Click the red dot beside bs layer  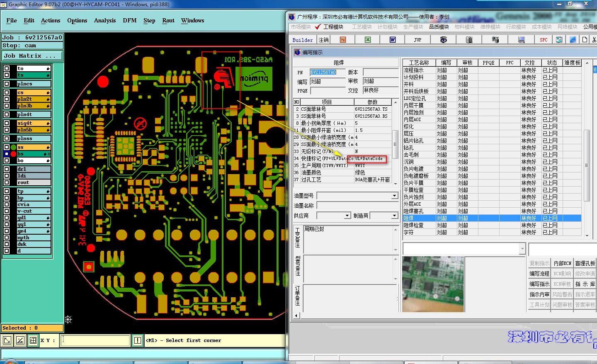click(x=14, y=154)
